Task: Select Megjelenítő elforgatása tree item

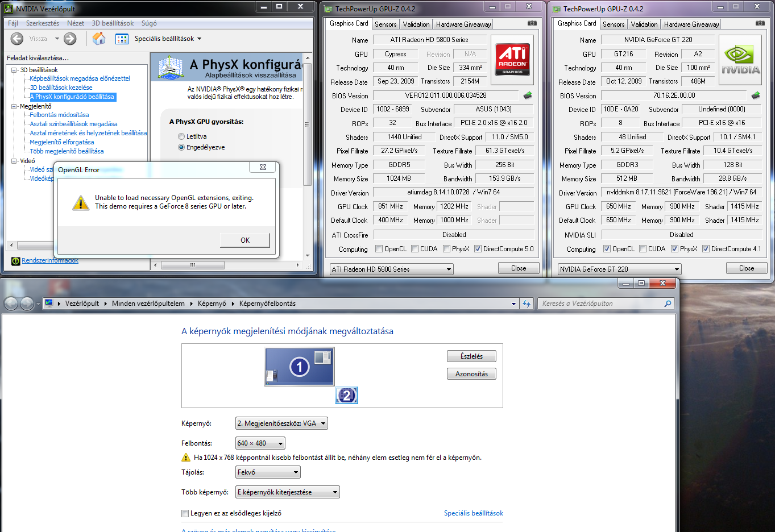Action: [x=62, y=142]
